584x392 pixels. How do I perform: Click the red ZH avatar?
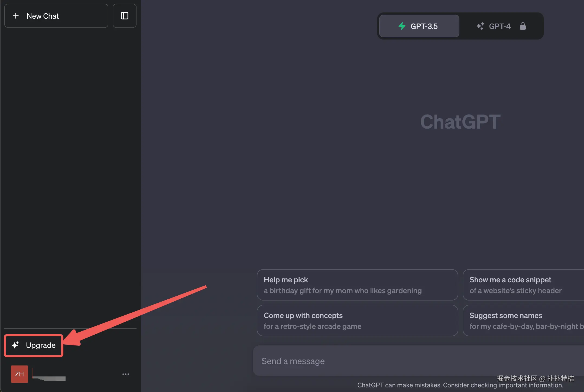pos(19,374)
